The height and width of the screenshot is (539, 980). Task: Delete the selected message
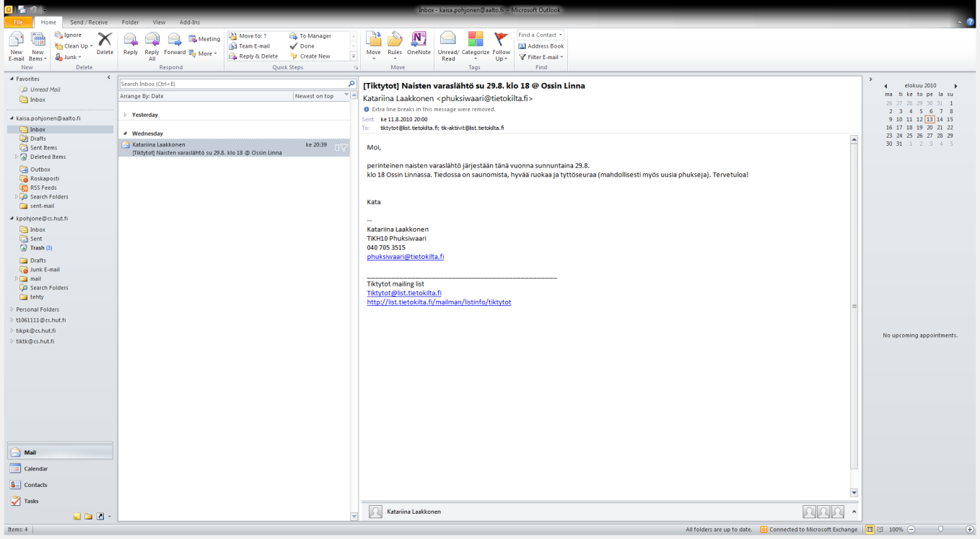[105, 44]
